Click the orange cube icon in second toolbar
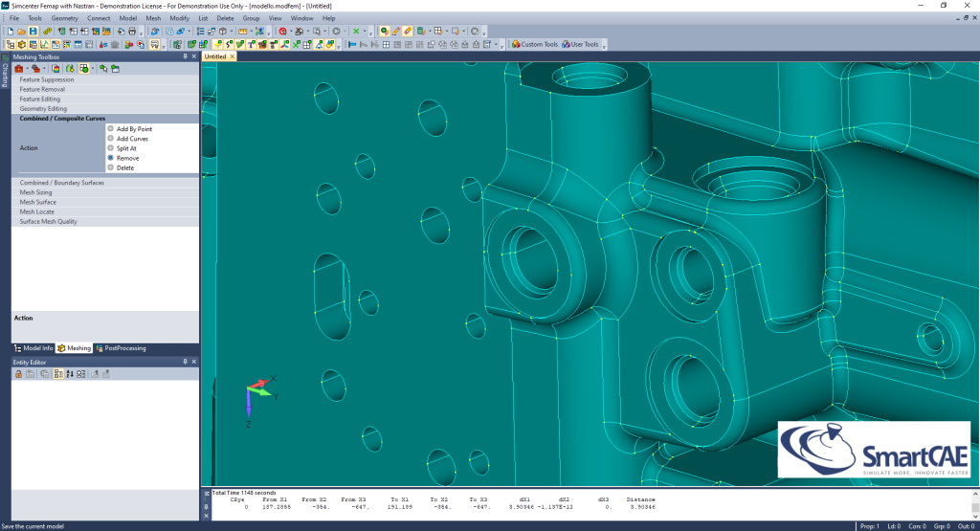 21,44
